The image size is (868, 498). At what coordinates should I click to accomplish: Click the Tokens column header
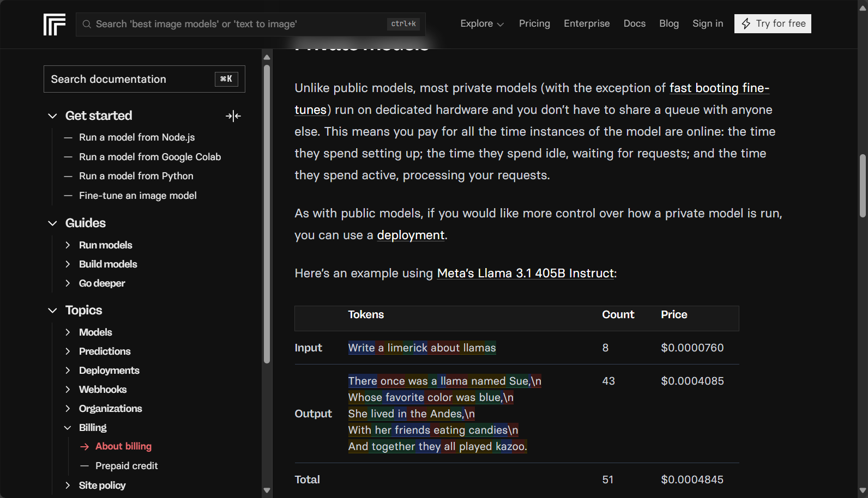(366, 314)
